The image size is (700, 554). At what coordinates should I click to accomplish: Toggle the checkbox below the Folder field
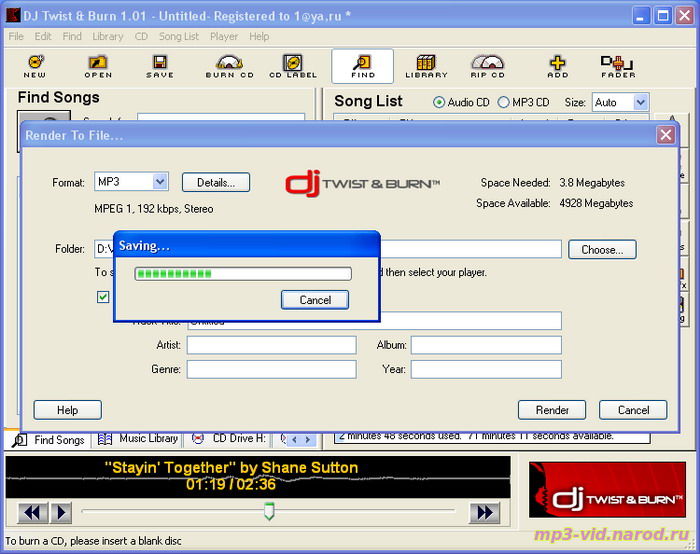pyautogui.click(x=103, y=297)
